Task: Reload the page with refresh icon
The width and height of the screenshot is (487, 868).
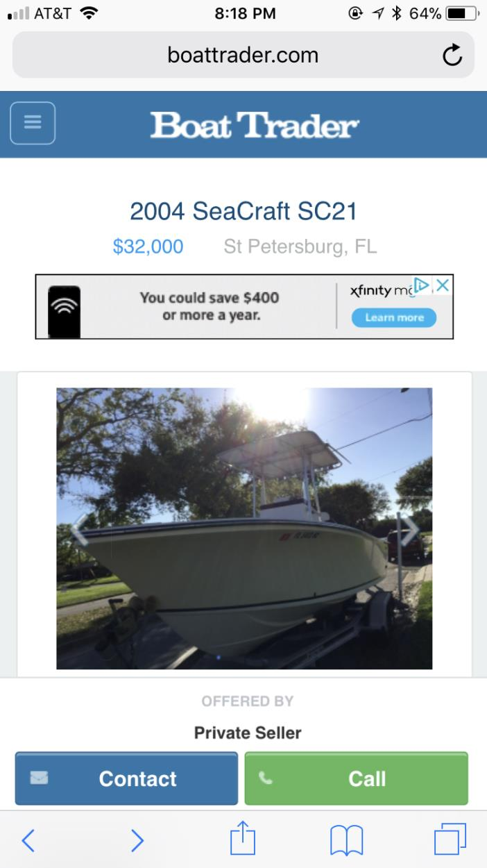Action: point(452,55)
